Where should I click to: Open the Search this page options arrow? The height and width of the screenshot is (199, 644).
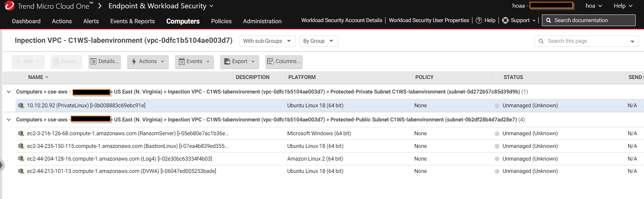(x=632, y=41)
